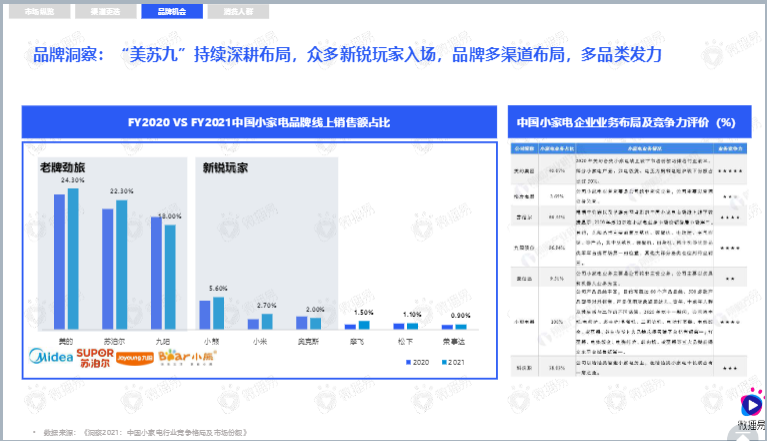Click the 2021 bar for 小熊
Viewport: 767px width, 441px height.
point(219,313)
